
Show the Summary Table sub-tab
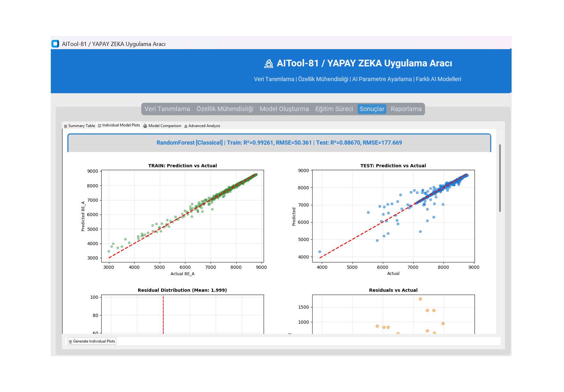(x=79, y=126)
